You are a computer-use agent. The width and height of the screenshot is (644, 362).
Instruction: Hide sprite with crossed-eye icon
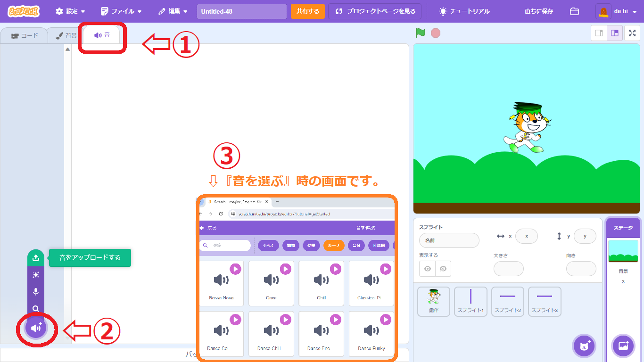[443, 269]
